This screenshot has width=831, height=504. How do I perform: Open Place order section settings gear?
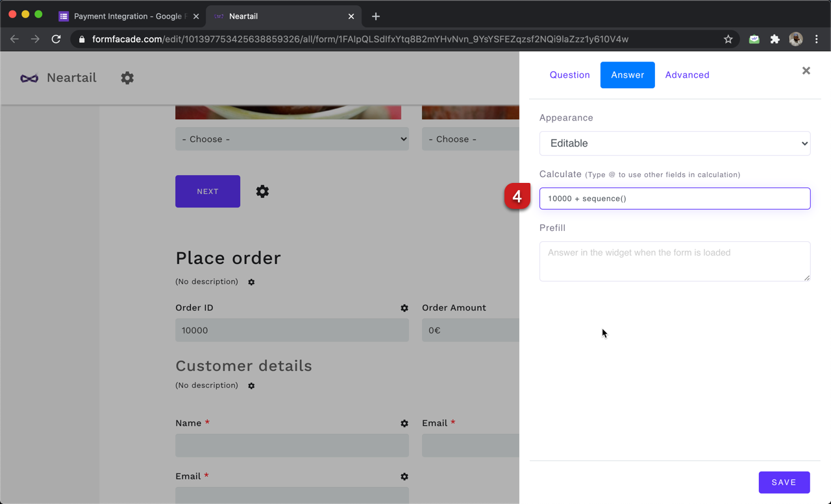click(x=251, y=282)
